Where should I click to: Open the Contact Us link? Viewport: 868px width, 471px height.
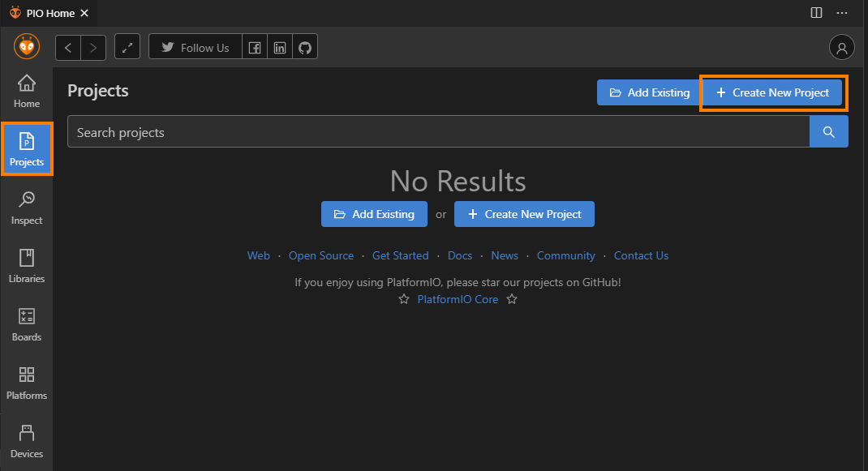coord(641,255)
